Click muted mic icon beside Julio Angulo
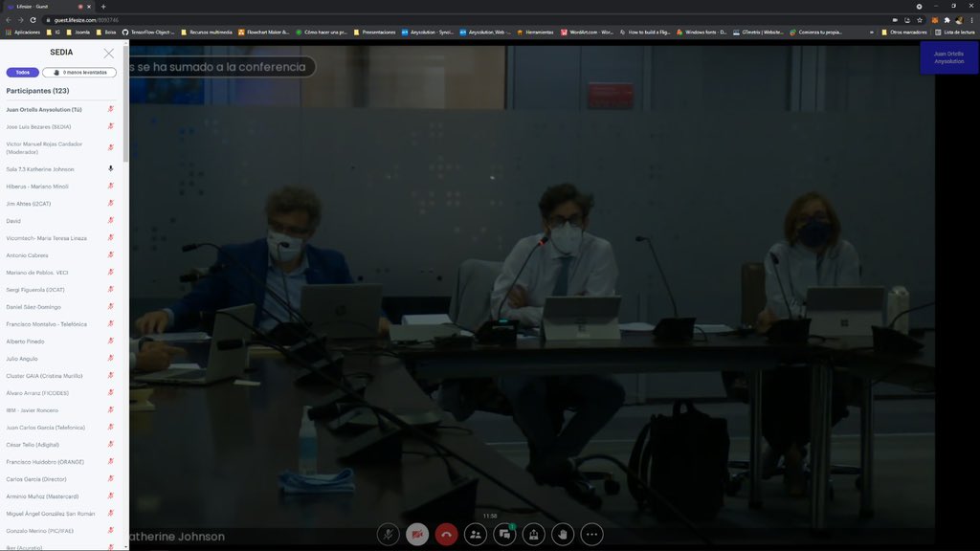 pyautogui.click(x=111, y=359)
